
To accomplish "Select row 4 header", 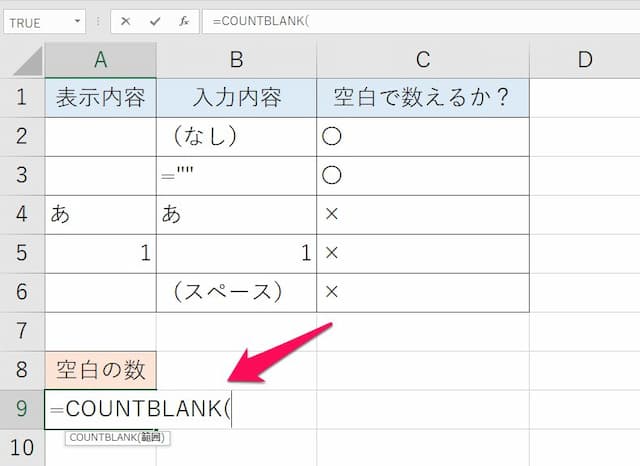I will coord(22,214).
